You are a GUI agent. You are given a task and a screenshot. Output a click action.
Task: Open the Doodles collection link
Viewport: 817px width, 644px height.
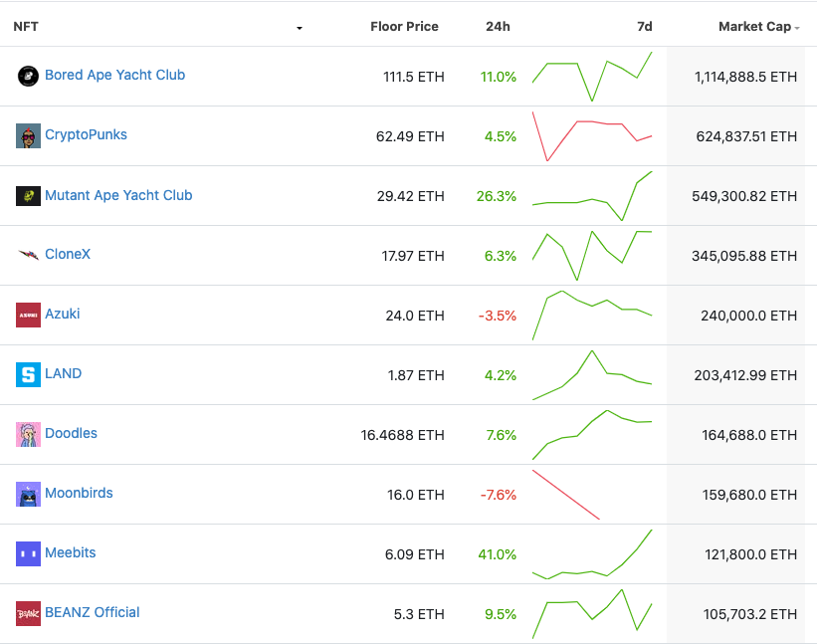click(x=71, y=433)
